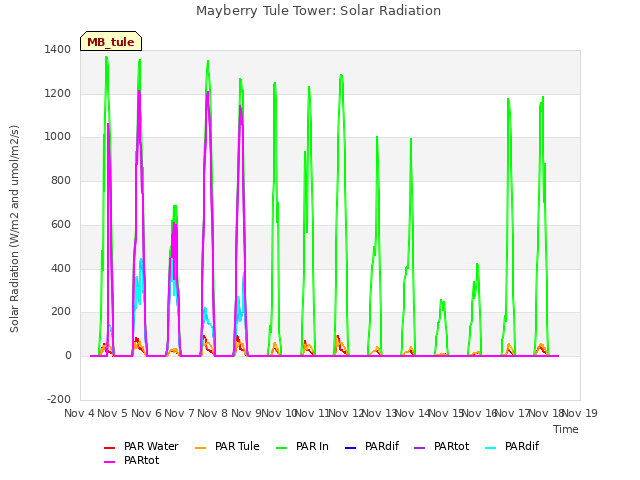
Task: Click the 1000 y-axis tick label
Action: (x=58, y=137)
